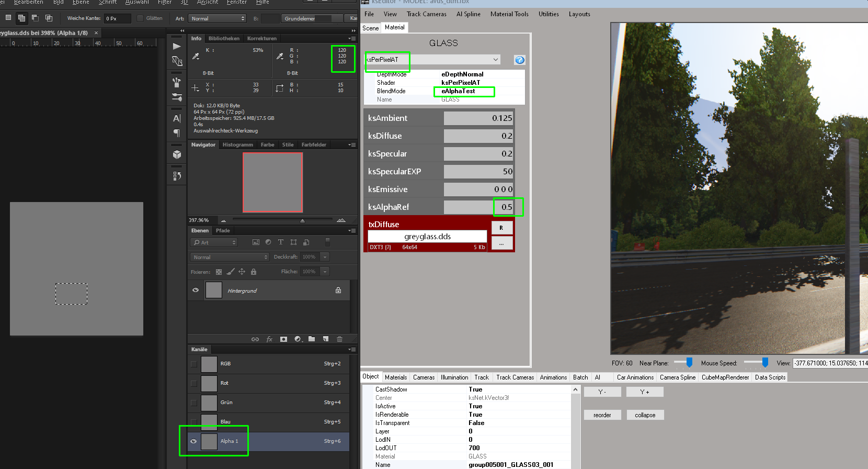
Task: Toggle the Glätten checkbox
Action: 140,18
